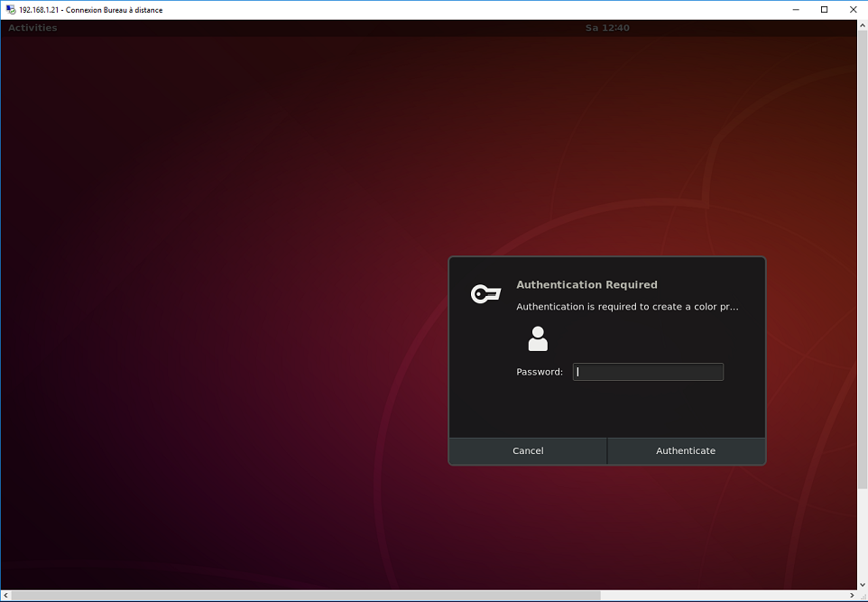Minimize the Remote Desktop window
This screenshot has width=868, height=602.
tap(796, 9)
